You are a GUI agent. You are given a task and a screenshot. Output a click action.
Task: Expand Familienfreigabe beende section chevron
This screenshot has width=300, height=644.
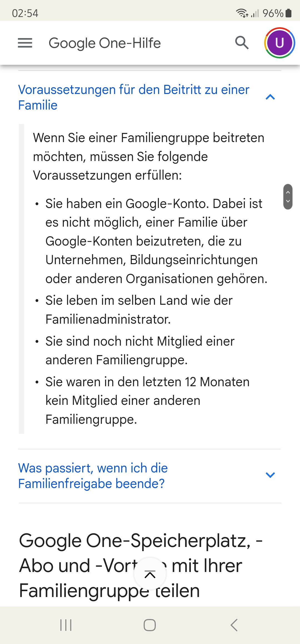pyautogui.click(x=270, y=475)
